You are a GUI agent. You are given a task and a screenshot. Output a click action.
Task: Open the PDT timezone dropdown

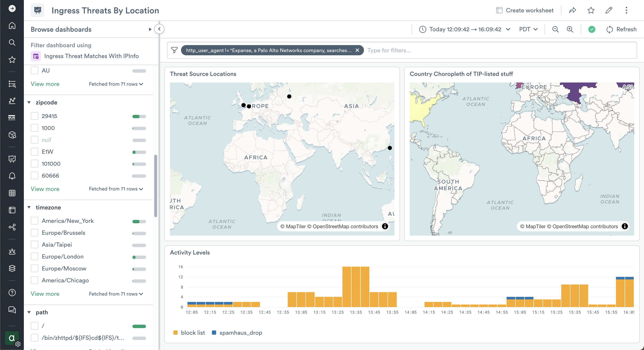click(x=528, y=29)
